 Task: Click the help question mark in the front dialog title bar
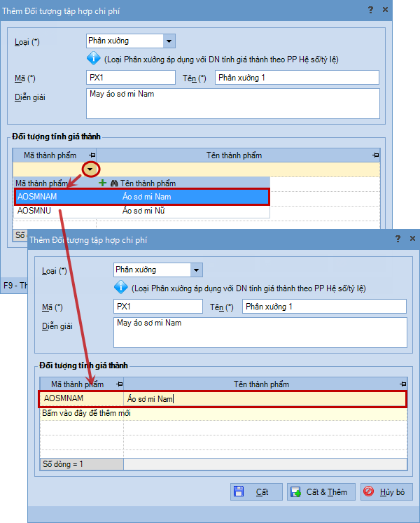tap(398, 239)
